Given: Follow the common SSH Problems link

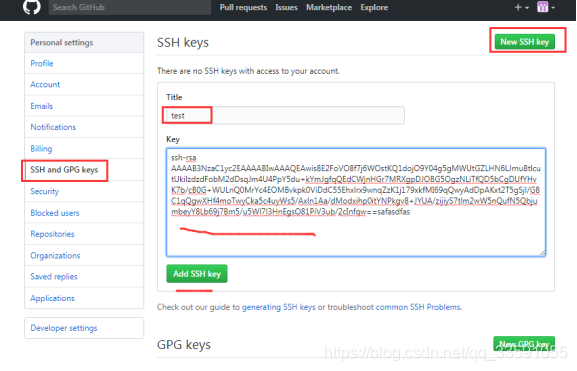Looking at the screenshot, I should (x=418, y=307).
